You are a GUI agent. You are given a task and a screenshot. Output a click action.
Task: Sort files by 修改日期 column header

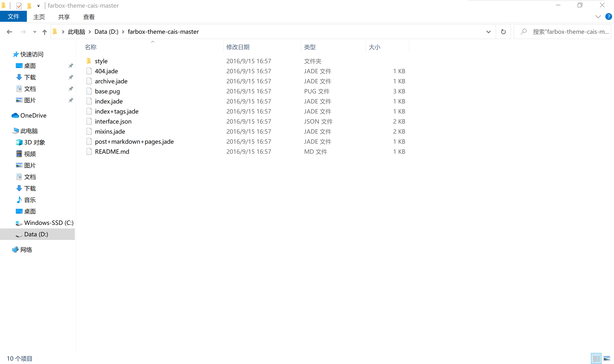coord(238,47)
